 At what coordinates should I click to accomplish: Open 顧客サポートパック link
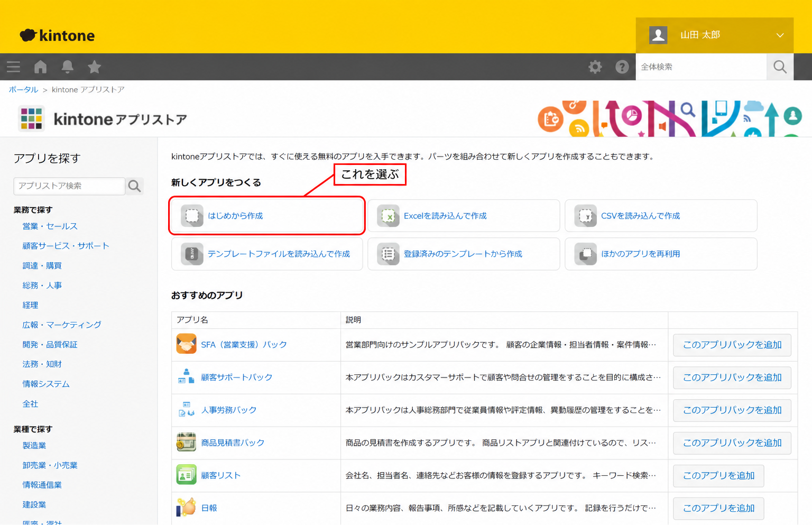click(237, 377)
